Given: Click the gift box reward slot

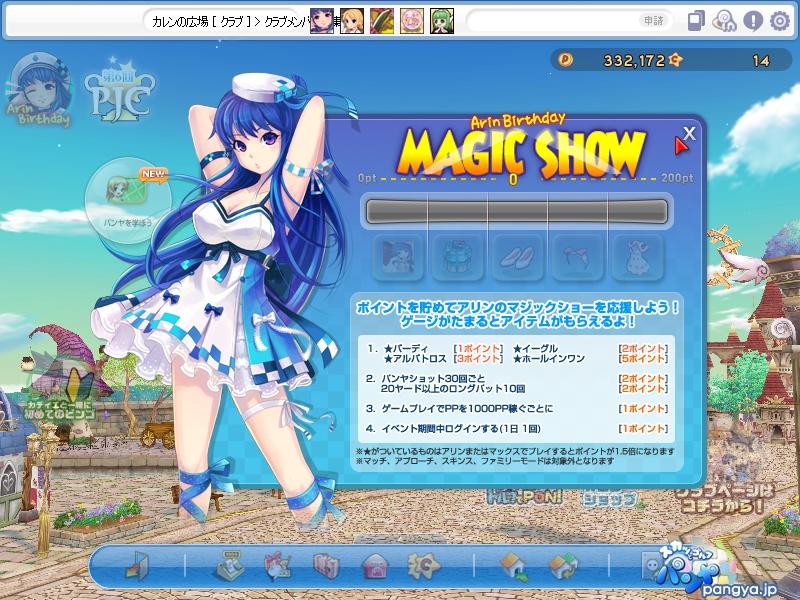Looking at the screenshot, I should (x=458, y=257).
